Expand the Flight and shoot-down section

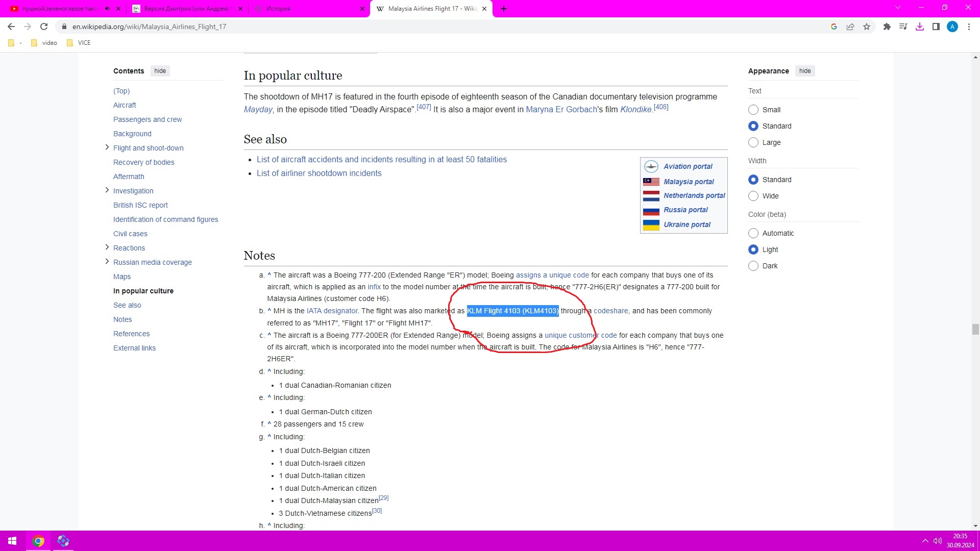click(107, 147)
